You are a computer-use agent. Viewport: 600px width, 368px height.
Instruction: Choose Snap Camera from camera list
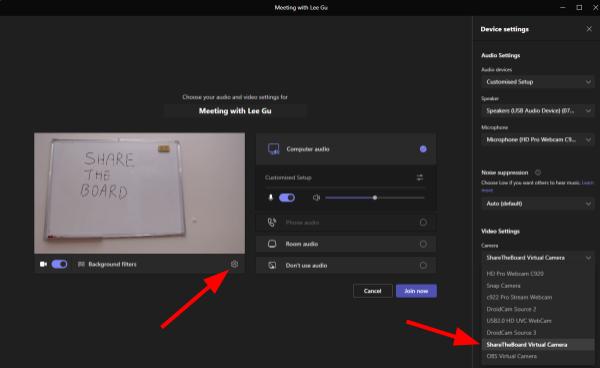click(538, 285)
